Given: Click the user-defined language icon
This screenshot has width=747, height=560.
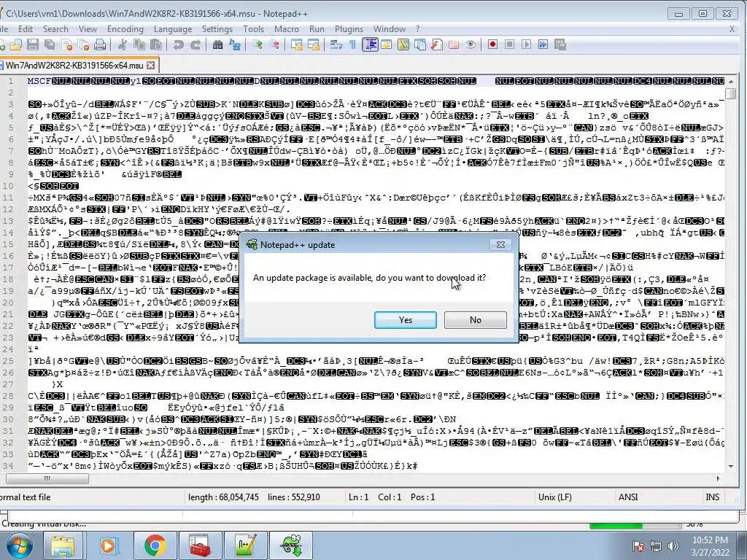Looking at the screenshot, I should (x=387, y=44).
